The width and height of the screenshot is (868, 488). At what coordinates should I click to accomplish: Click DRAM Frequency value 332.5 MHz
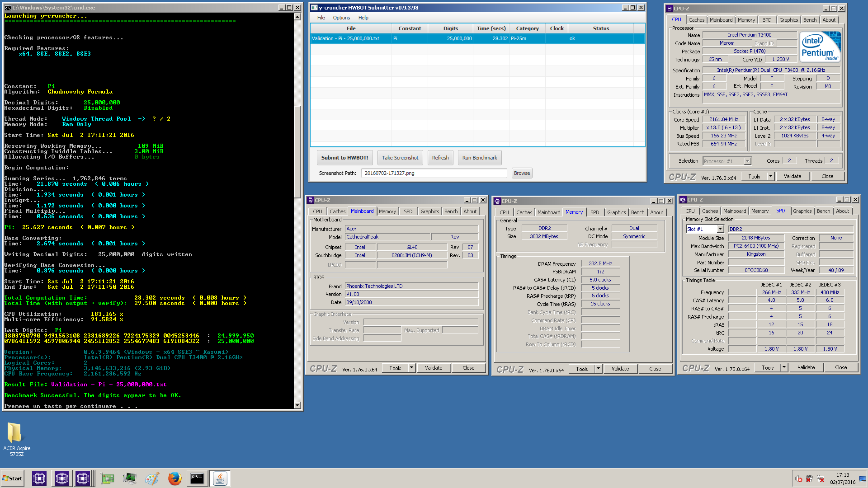pos(600,263)
